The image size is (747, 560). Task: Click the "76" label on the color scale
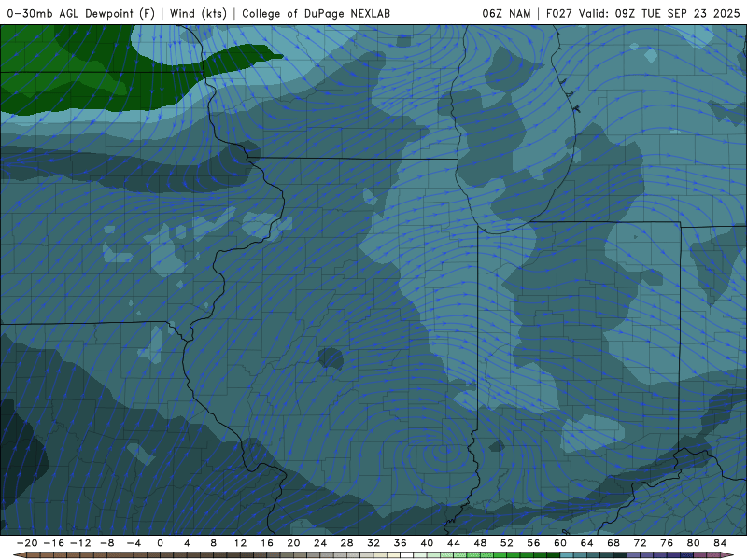coord(667,543)
